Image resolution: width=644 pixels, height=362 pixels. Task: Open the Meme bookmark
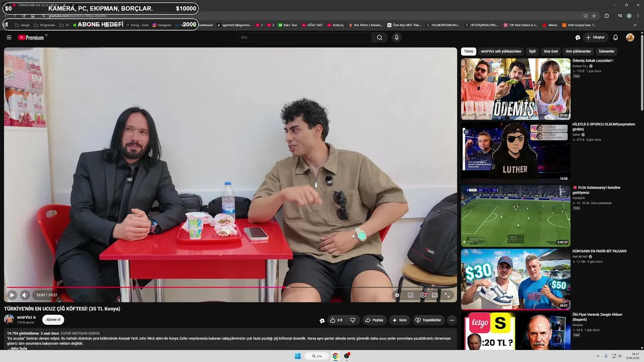[549, 25]
